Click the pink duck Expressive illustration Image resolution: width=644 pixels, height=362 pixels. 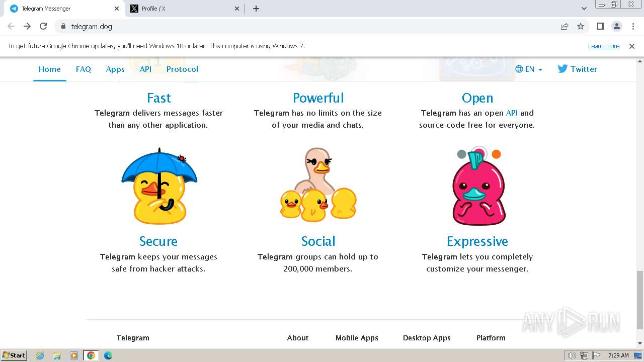pos(478,186)
